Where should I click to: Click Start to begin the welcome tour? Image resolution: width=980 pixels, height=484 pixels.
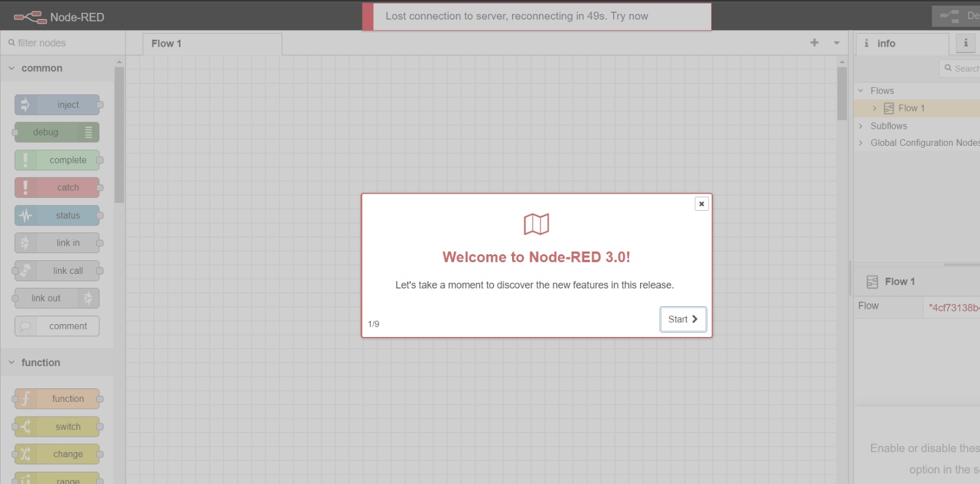click(683, 319)
